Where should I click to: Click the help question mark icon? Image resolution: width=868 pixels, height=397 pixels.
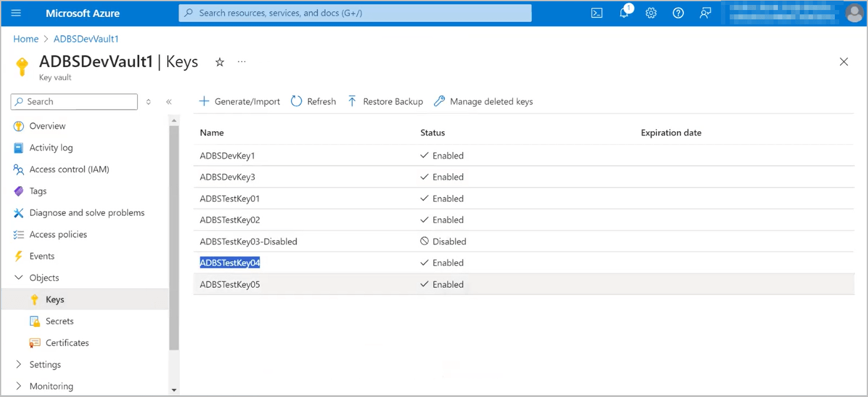click(678, 13)
